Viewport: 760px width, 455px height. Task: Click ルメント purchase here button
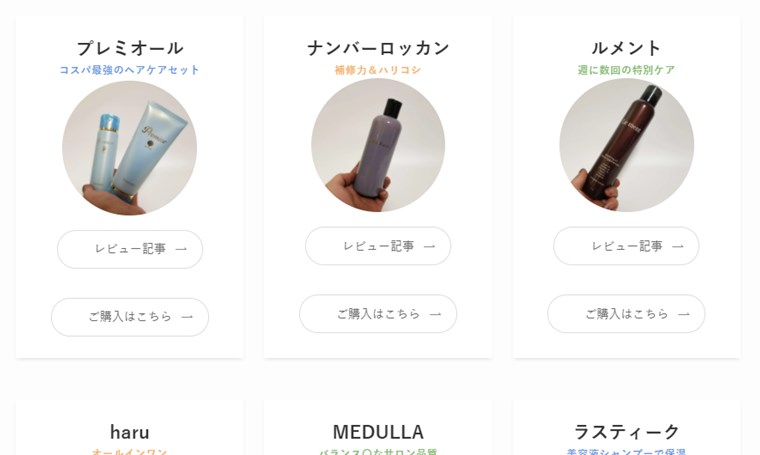click(x=626, y=314)
